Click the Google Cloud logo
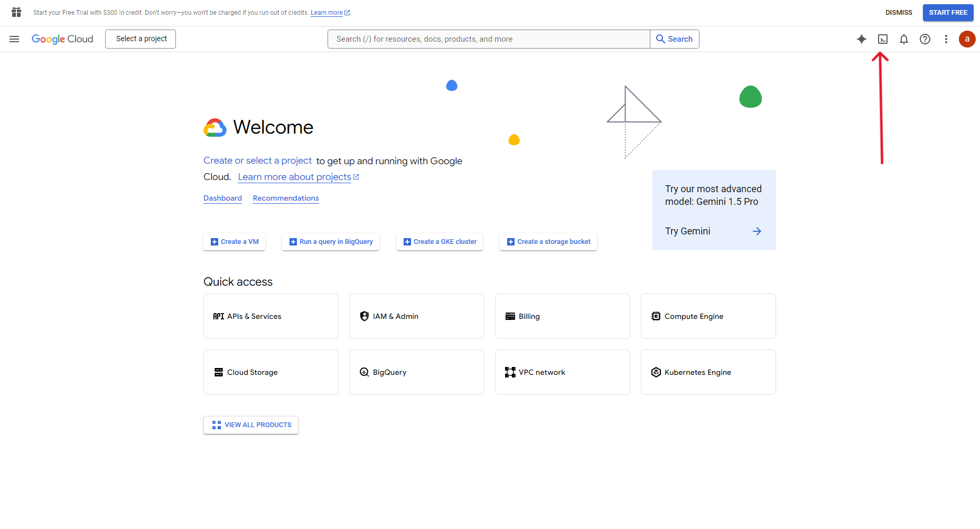This screenshot has height=529, width=980. click(x=62, y=39)
